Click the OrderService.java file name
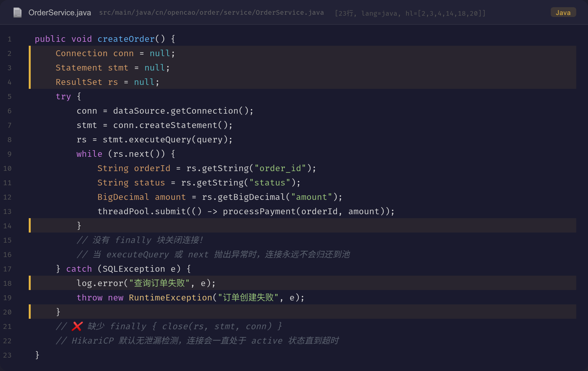The height and width of the screenshot is (371, 588). click(x=59, y=13)
